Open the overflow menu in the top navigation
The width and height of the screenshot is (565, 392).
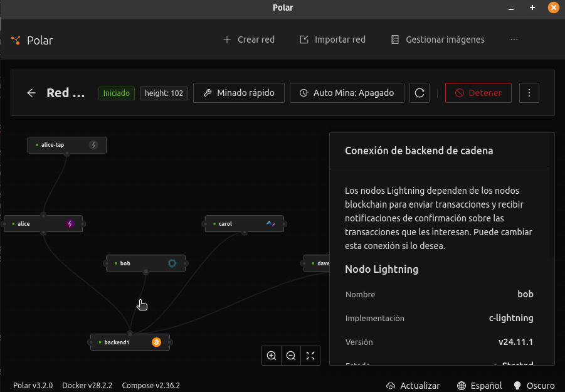(514, 39)
